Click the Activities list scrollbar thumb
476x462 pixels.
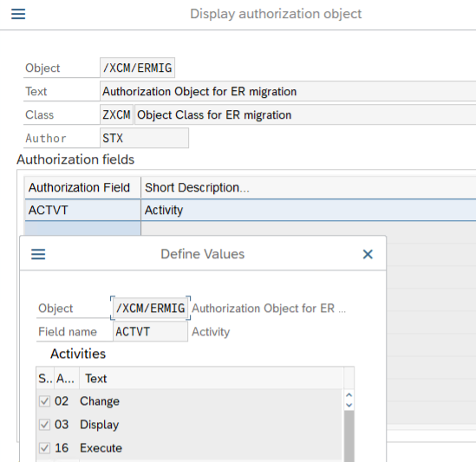point(349,436)
